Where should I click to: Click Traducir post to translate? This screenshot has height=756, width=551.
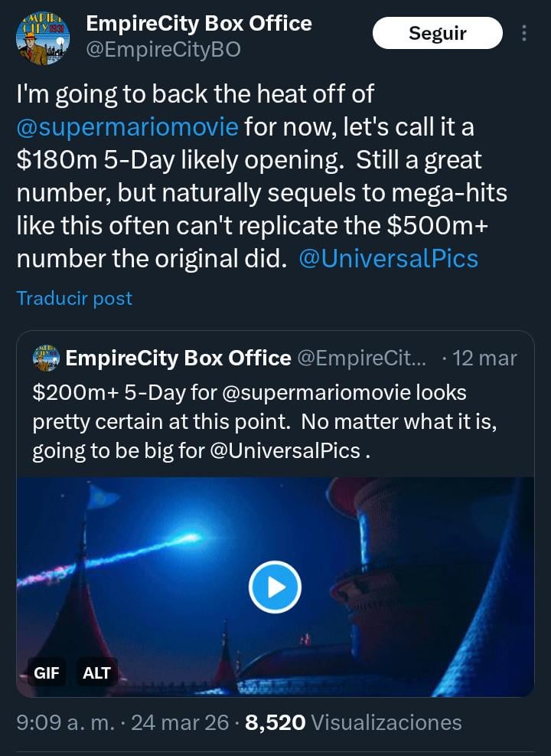74,298
